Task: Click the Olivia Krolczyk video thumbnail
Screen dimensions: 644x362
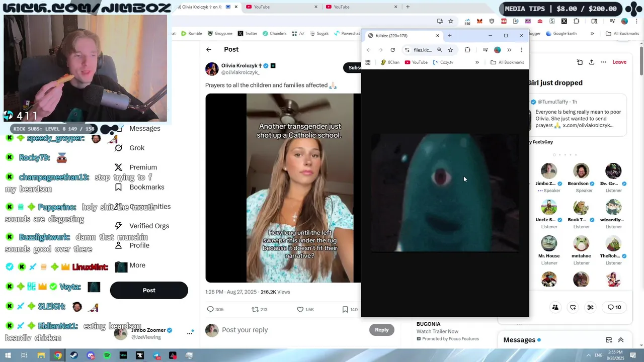Action: click(283, 188)
